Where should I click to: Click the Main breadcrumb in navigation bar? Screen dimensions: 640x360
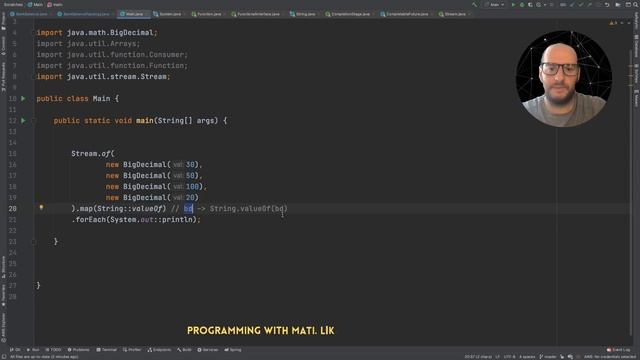click(x=35, y=4)
